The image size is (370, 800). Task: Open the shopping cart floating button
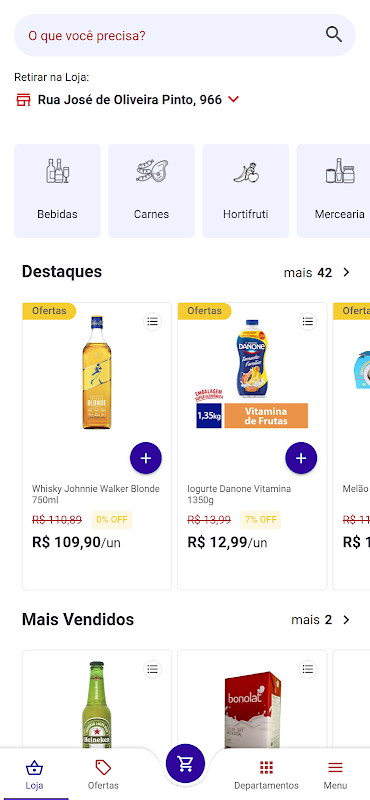pos(185,764)
